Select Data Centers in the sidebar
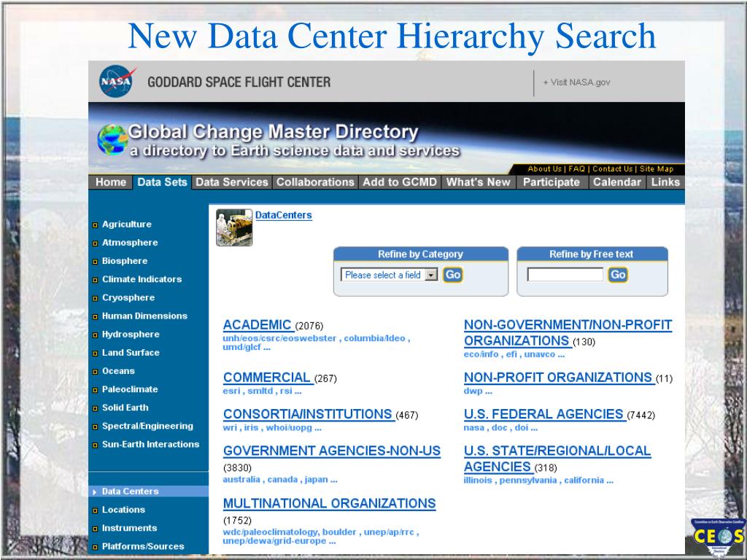 [x=130, y=491]
